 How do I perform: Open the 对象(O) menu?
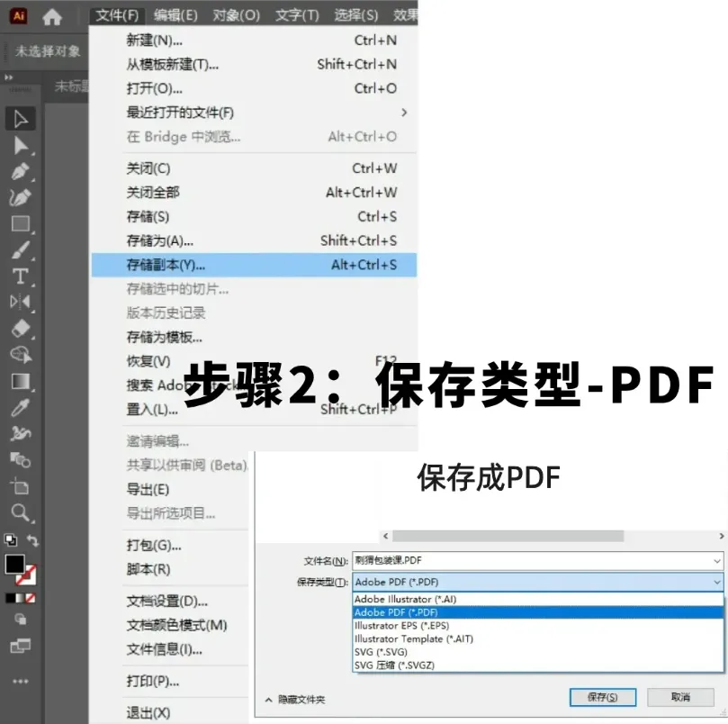[236, 16]
